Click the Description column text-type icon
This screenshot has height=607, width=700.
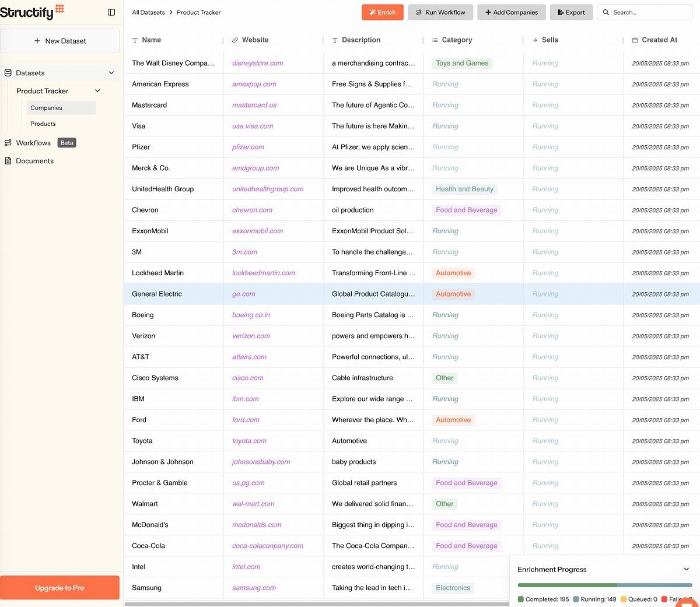[x=335, y=40]
